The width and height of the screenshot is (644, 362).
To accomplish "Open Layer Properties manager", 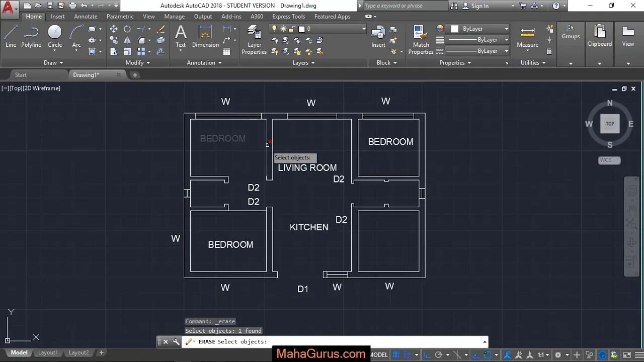I will pyautogui.click(x=254, y=40).
